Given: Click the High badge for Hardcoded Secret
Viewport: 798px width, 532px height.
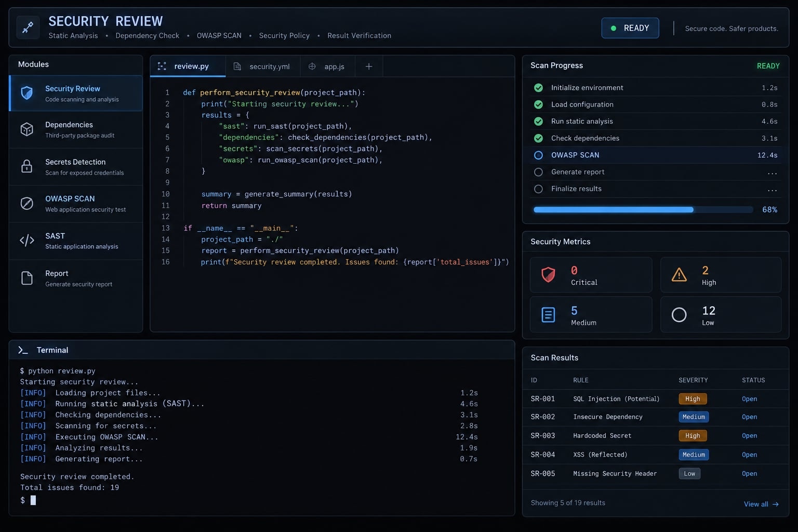Looking at the screenshot, I should 693,436.
